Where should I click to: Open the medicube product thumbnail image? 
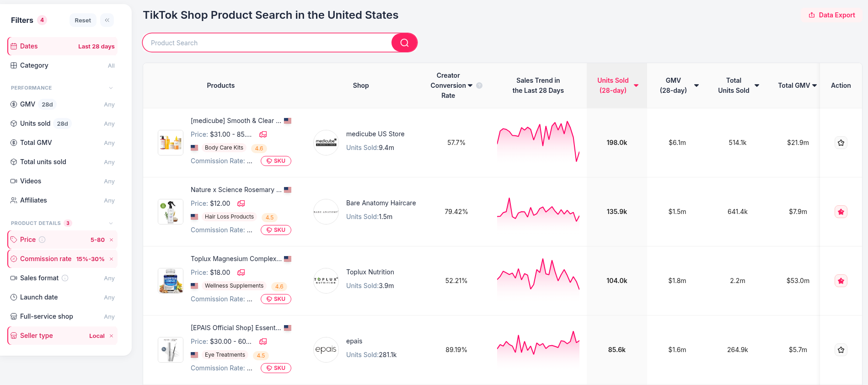171,143
